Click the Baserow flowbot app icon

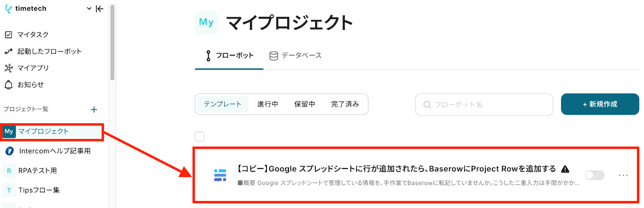point(220,175)
